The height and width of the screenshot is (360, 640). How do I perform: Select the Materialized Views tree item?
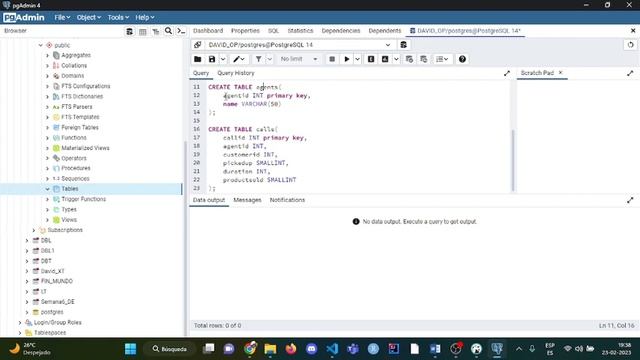click(85, 148)
